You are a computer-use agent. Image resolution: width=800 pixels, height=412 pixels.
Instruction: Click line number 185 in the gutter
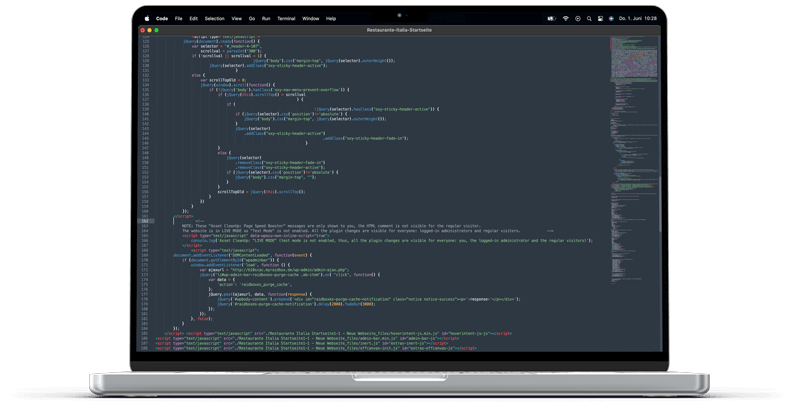point(145,333)
